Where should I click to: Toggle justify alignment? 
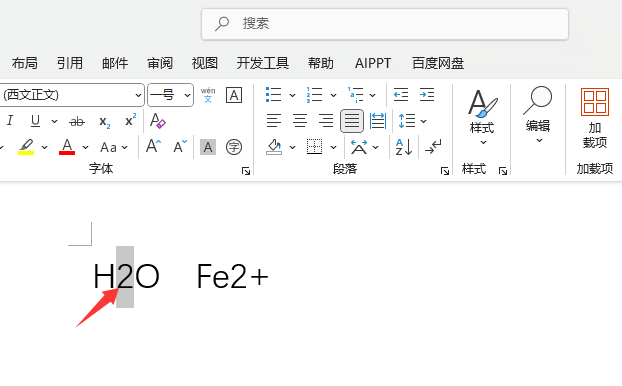(x=352, y=121)
